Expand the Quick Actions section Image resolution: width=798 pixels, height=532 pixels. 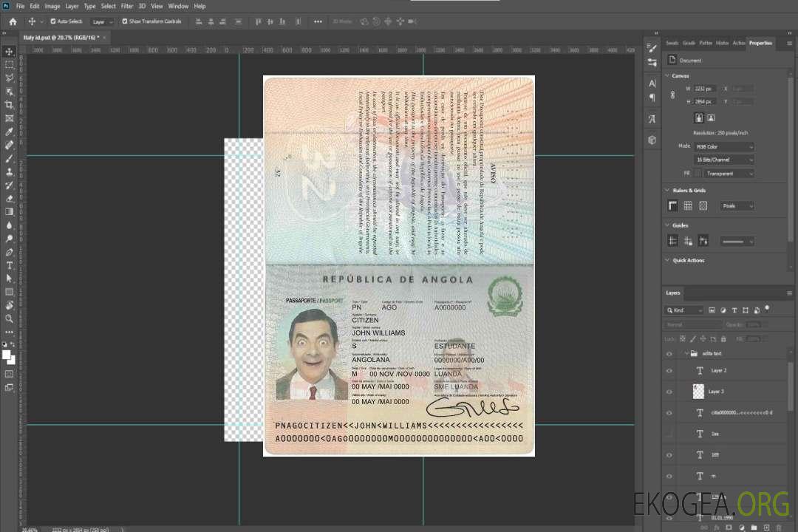[x=667, y=260]
